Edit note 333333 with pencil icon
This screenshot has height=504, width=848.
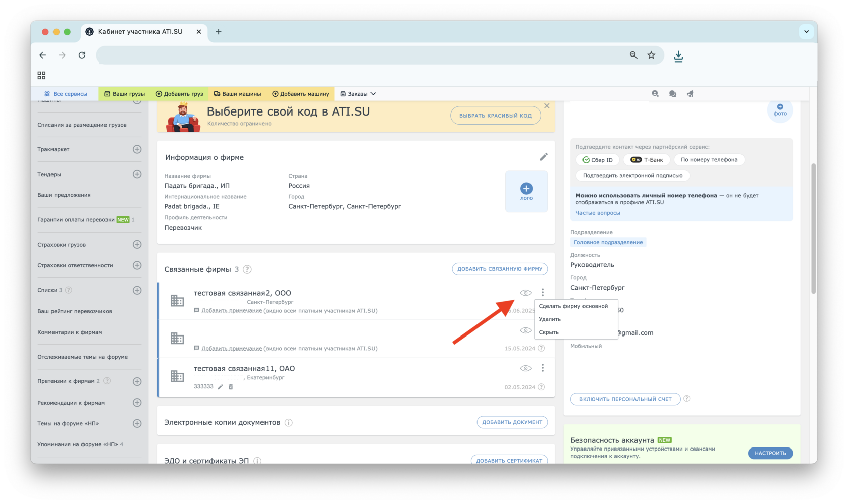click(x=220, y=387)
